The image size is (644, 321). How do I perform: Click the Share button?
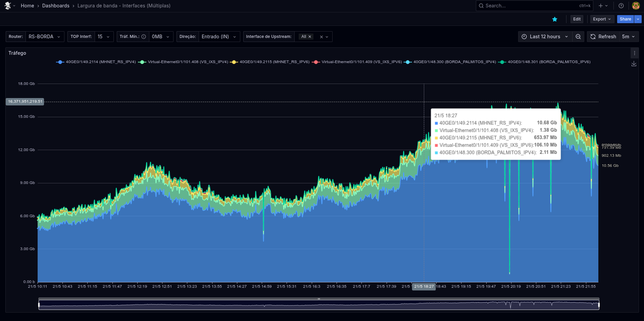tap(625, 19)
